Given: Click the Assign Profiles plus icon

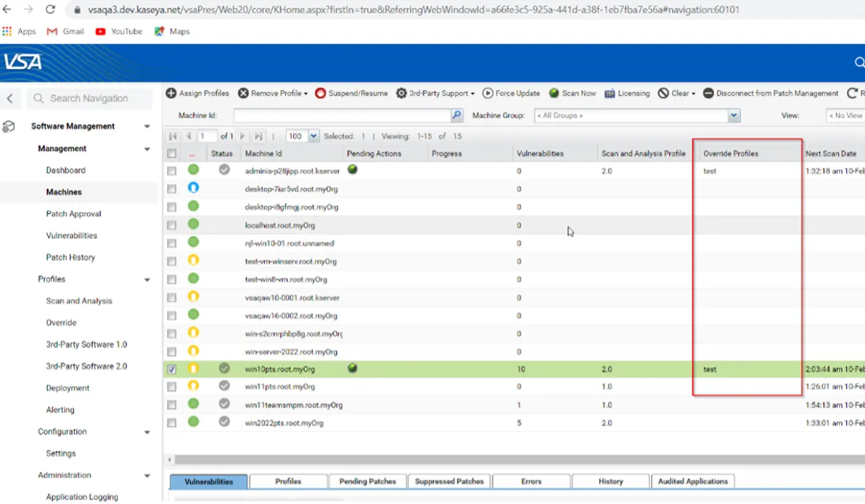Looking at the screenshot, I should point(171,94).
